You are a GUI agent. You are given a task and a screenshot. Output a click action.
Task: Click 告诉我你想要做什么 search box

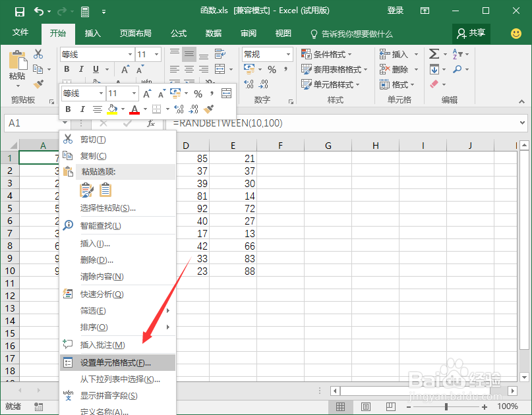352,34
